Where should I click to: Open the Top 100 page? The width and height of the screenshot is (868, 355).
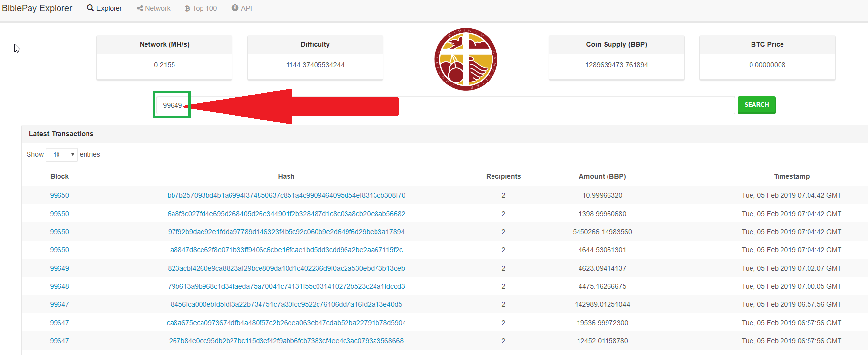click(201, 8)
